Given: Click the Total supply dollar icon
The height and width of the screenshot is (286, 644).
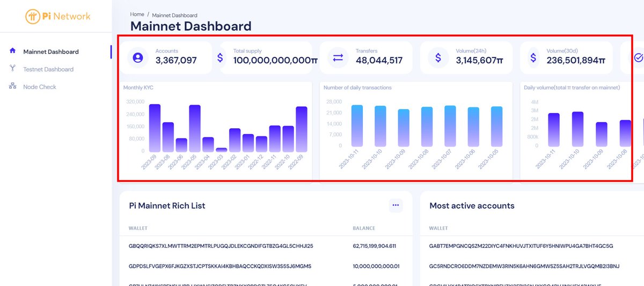Looking at the screenshot, I should click(221, 57).
